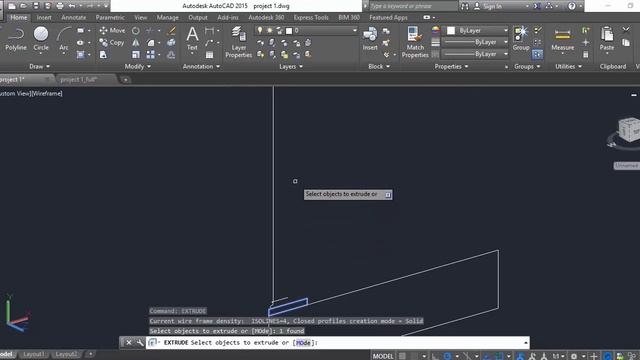Expand the Groups panel
Screen dimensions: 640x360
coord(527,66)
